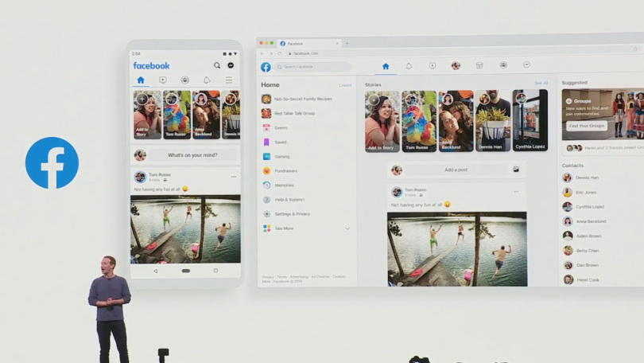Open Cynthia Lopez's story thumbnail
The width and height of the screenshot is (644, 363).
coord(530,119)
